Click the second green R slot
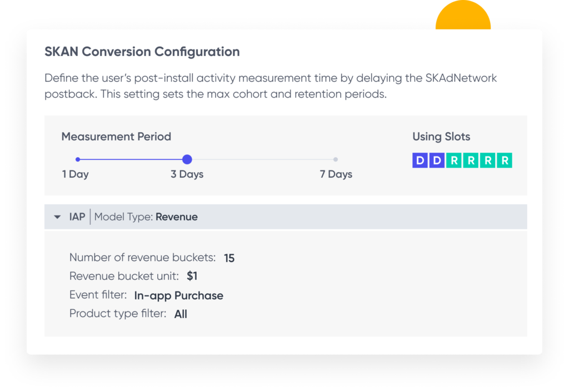The width and height of the screenshot is (569, 392). [x=471, y=161]
